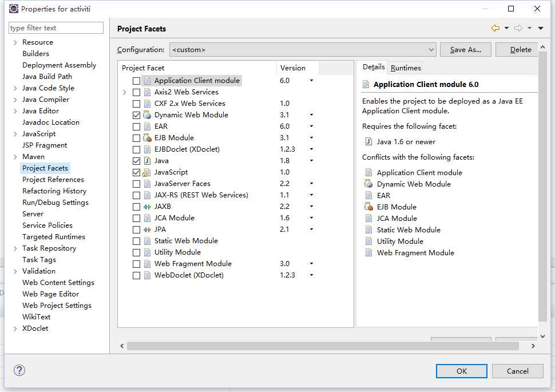This screenshot has height=392, width=555.
Task: Click the EJB Module facet icon in list
Action: [x=147, y=138]
